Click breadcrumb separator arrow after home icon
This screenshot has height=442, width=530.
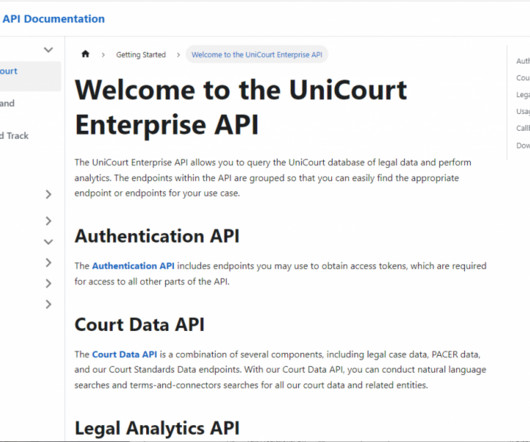tap(103, 55)
